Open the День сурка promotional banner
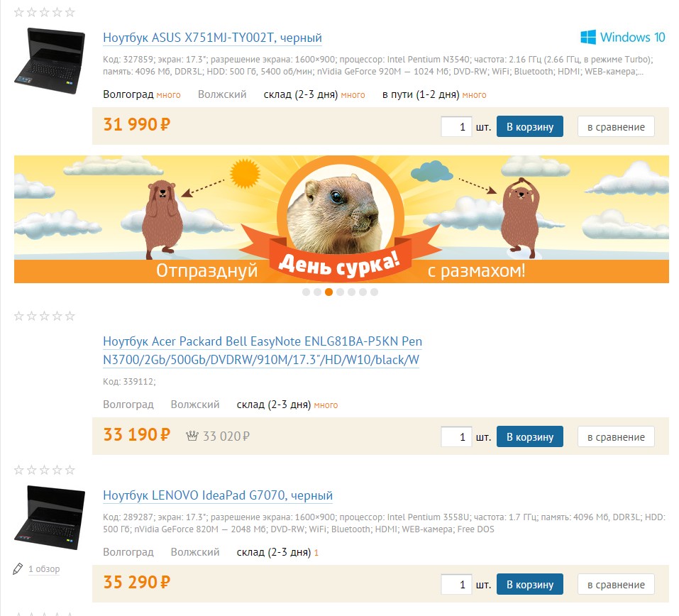The width and height of the screenshot is (679, 616). [341, 219]
